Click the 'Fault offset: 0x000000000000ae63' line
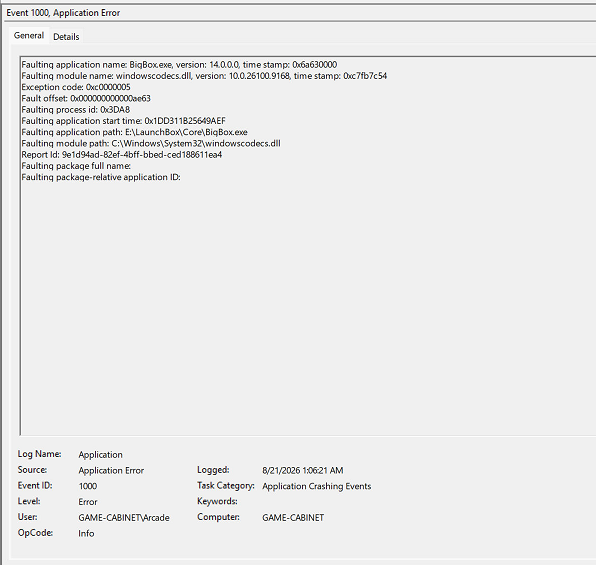Screen dimensions: 596x565 pyautogui.click(x=86, y=98)
